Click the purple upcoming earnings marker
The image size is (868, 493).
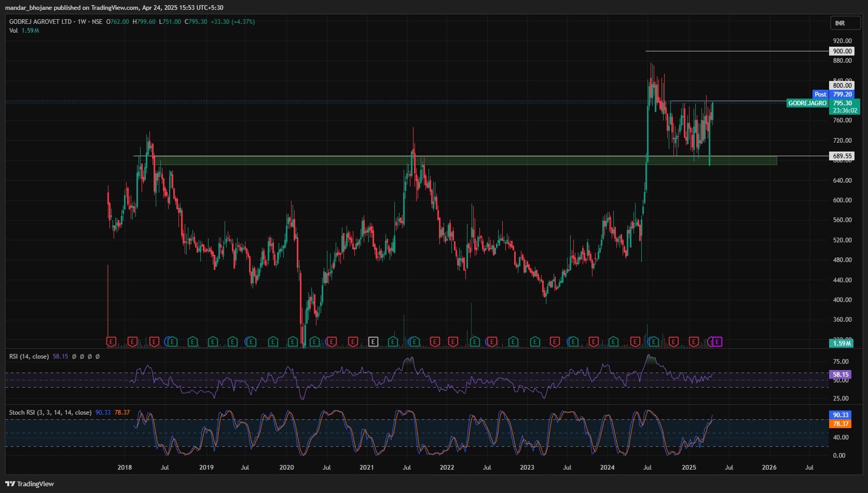pos(717,341)
